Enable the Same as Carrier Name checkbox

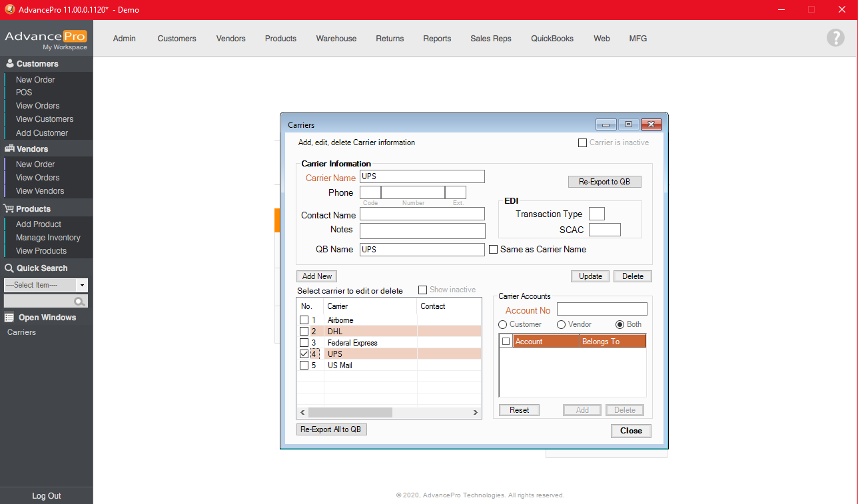coord(494,250)
